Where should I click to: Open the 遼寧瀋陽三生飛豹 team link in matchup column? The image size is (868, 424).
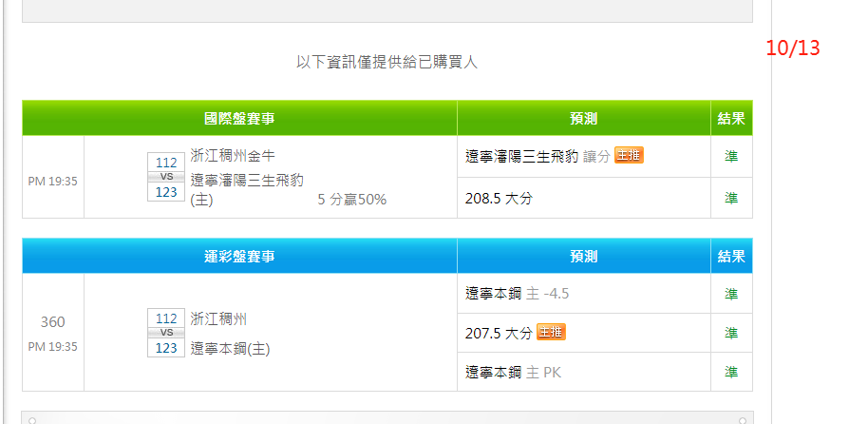247,180
